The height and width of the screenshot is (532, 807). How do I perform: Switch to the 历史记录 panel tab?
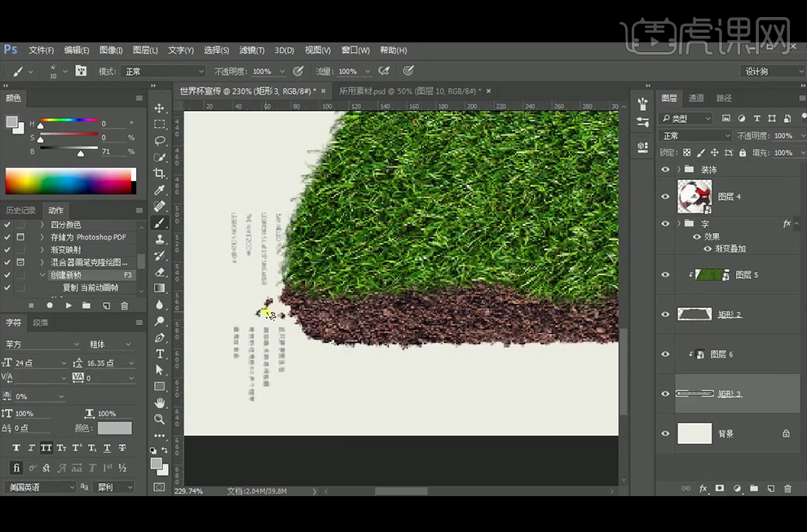(20, 210)
